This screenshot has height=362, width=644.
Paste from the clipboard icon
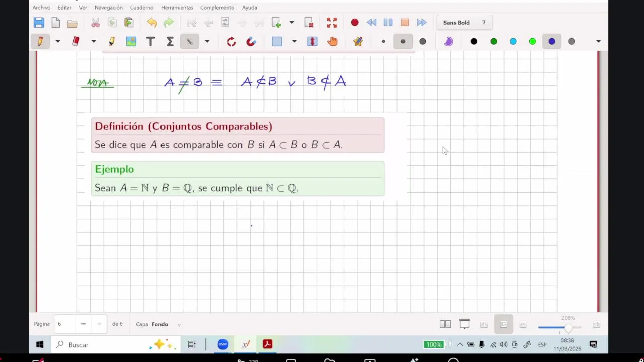pos(129,23)
